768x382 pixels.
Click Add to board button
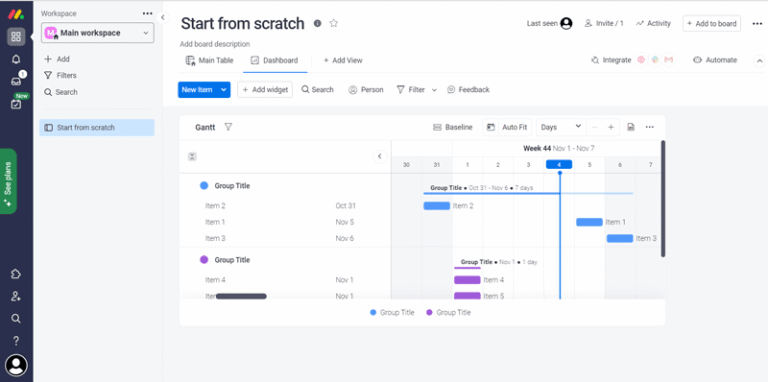tap(712, 23)
